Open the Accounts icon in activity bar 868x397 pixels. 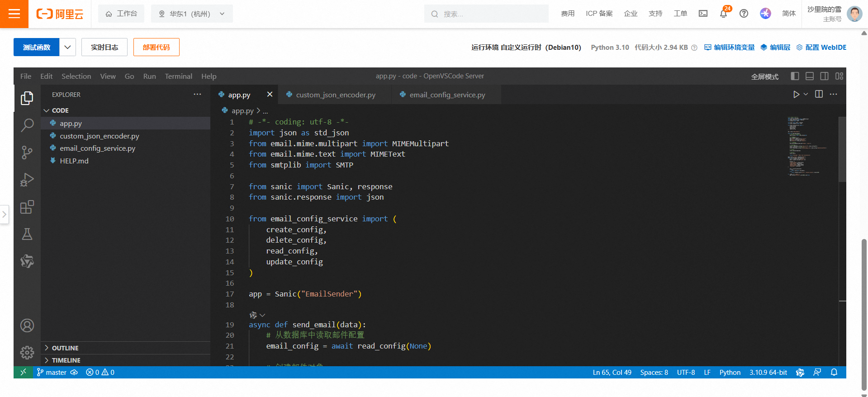pyautogui.click(x=27, y=325)
